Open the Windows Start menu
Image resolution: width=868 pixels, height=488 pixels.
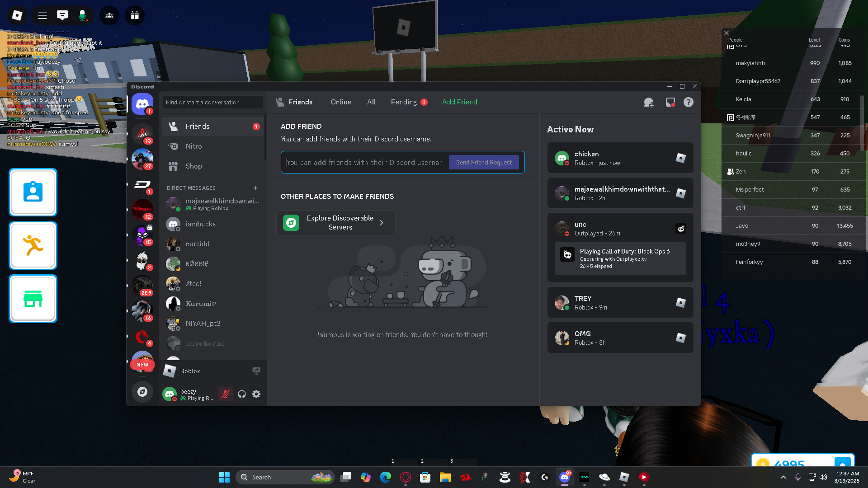(x=224, y=477)
